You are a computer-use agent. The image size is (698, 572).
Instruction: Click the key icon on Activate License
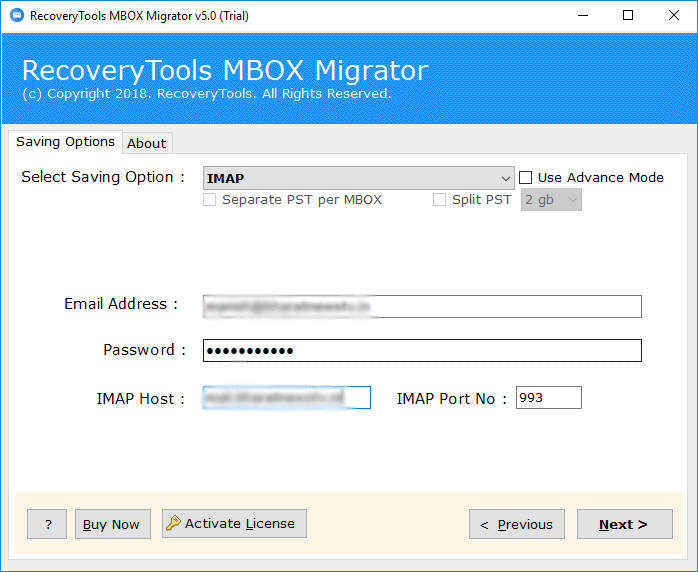(x=173, y=523)
